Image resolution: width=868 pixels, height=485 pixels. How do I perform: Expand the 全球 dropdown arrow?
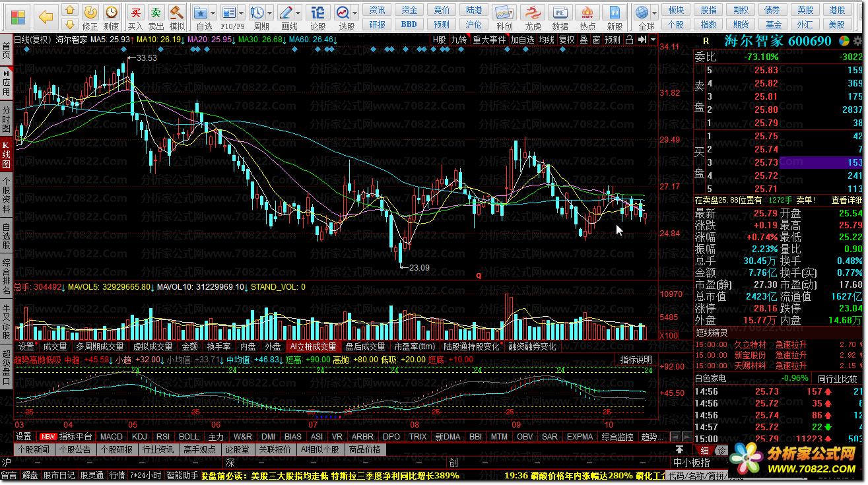tap(655, 13)
